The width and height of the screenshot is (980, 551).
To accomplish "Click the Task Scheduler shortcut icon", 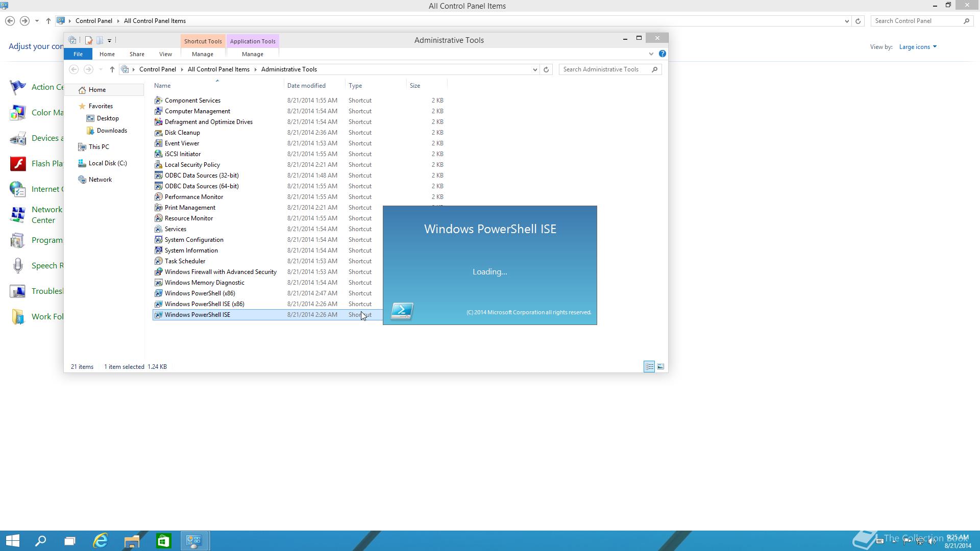I will 158,261.
